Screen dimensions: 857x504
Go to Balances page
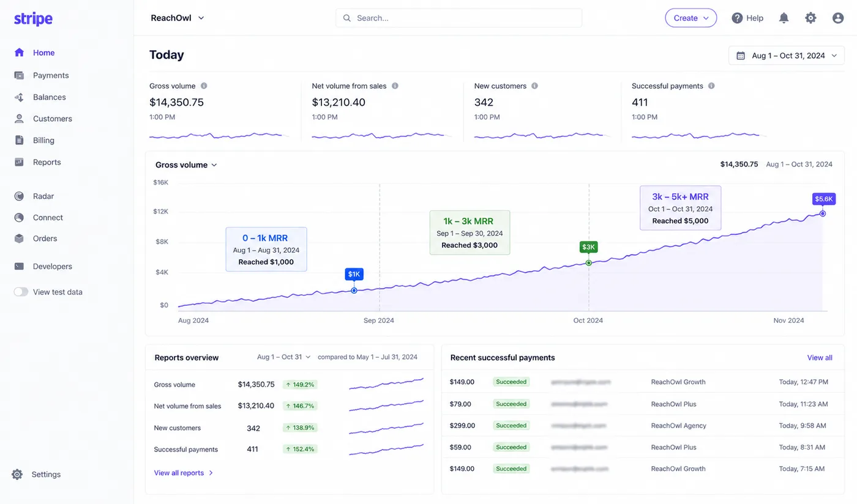pyautogui.click(x=49, y=97)
